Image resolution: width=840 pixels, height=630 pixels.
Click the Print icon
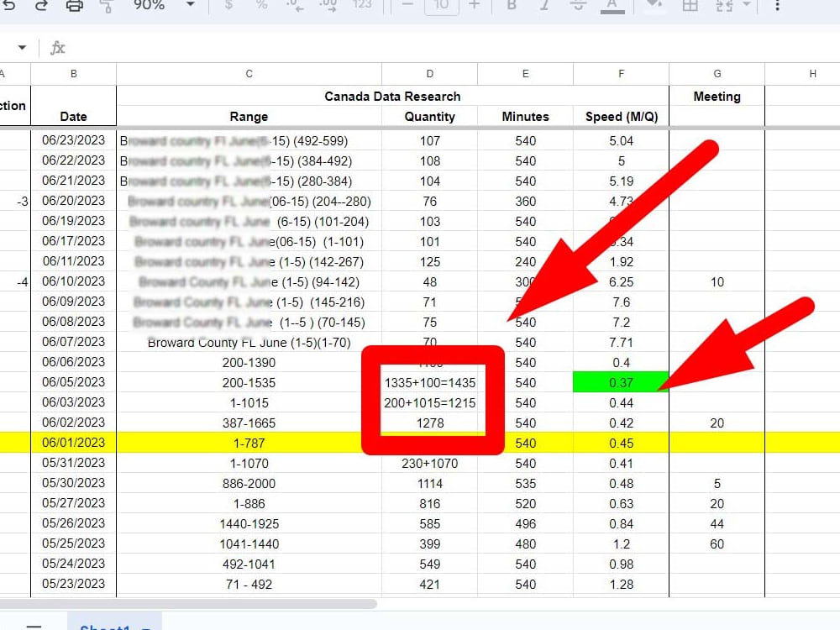click(x=75, y=6)
